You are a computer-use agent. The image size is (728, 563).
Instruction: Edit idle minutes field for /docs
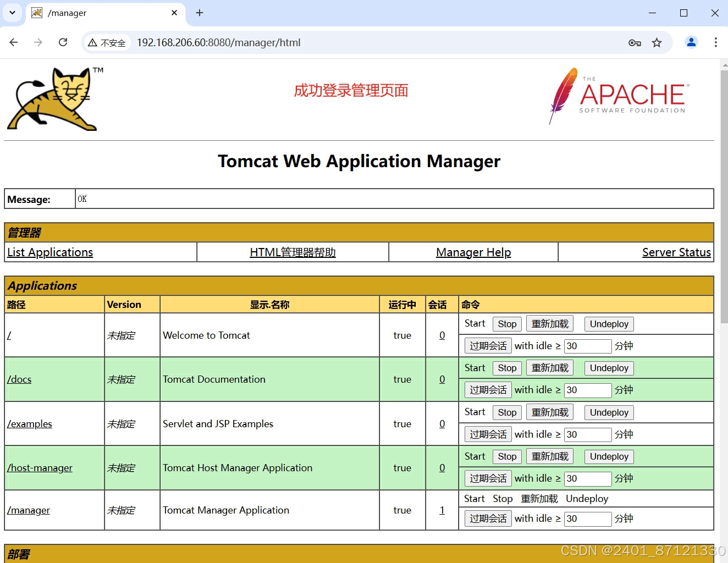[x=588, y=390]
